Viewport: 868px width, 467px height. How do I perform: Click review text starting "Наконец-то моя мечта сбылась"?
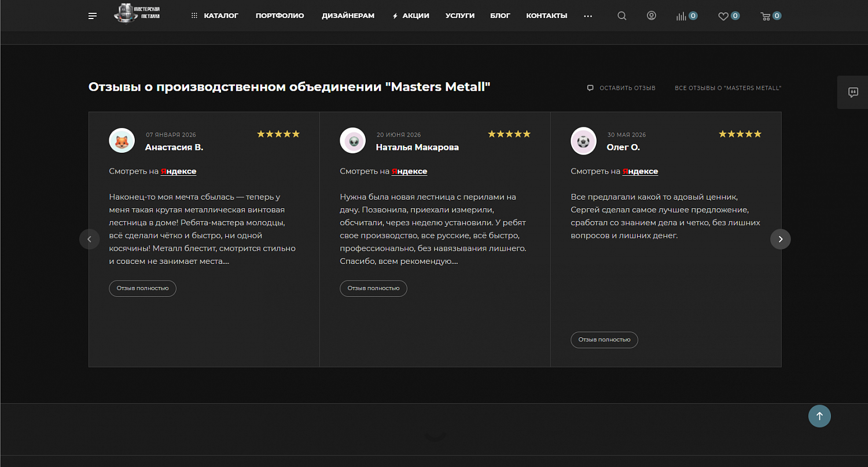pos(203,229)
